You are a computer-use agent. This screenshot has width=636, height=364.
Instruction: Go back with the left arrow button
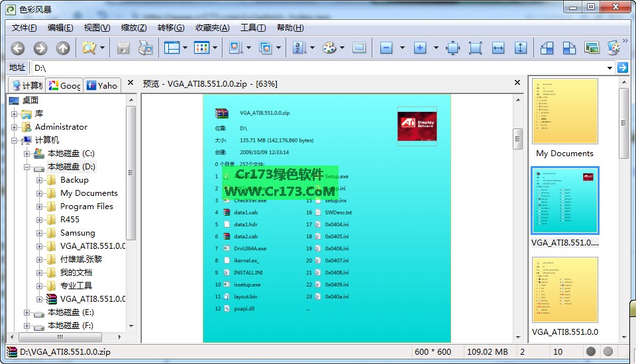pos(17,48)
